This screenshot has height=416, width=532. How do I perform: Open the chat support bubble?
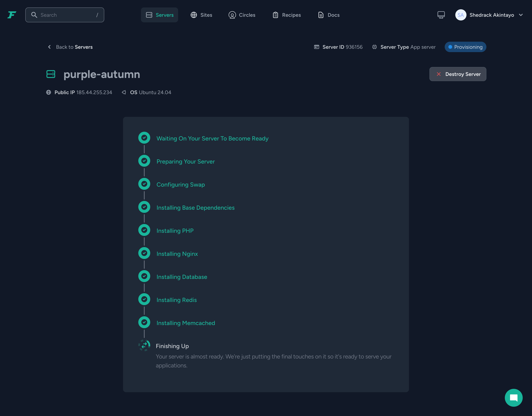(x=514, y=398)
